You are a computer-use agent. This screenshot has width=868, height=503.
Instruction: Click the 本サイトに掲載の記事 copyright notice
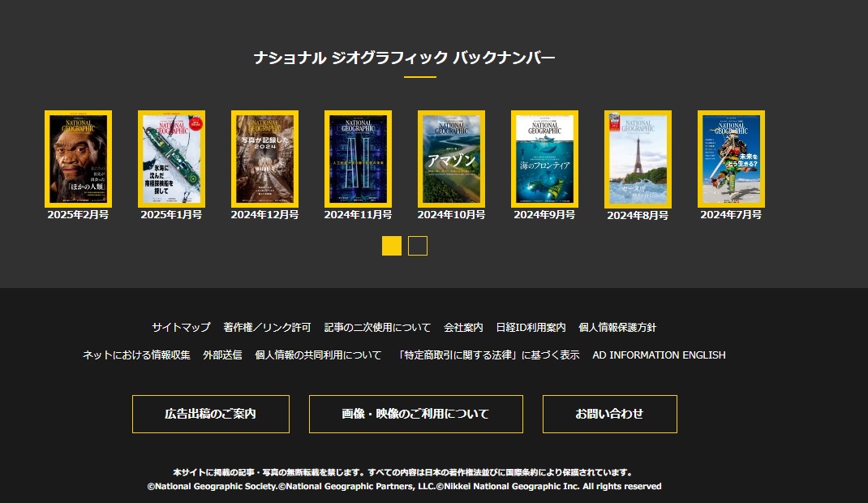coord(403,472)
